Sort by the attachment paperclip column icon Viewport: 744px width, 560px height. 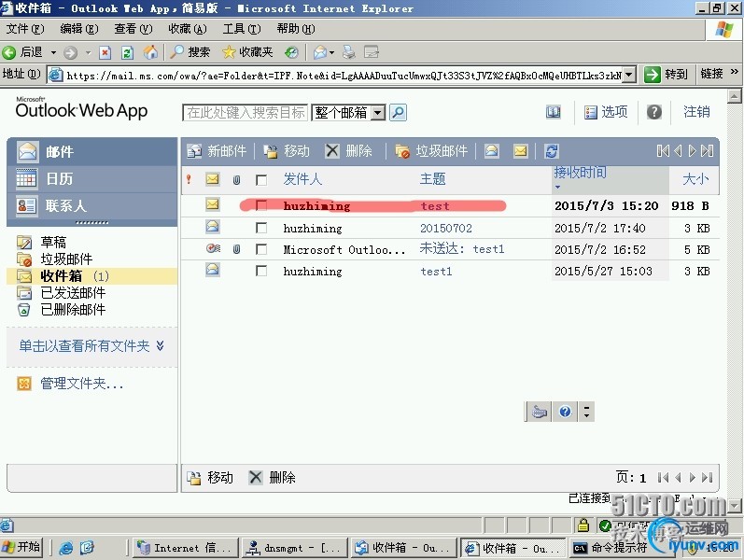click(x=236, y=179)
